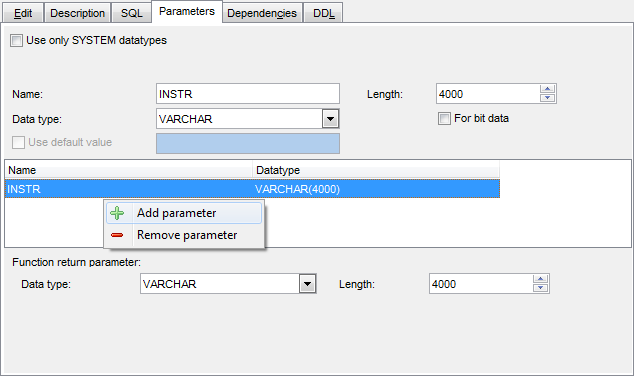The image size is (634, 376).
Task: Increase parameter Length with up arrow
Action: (547, 89)
